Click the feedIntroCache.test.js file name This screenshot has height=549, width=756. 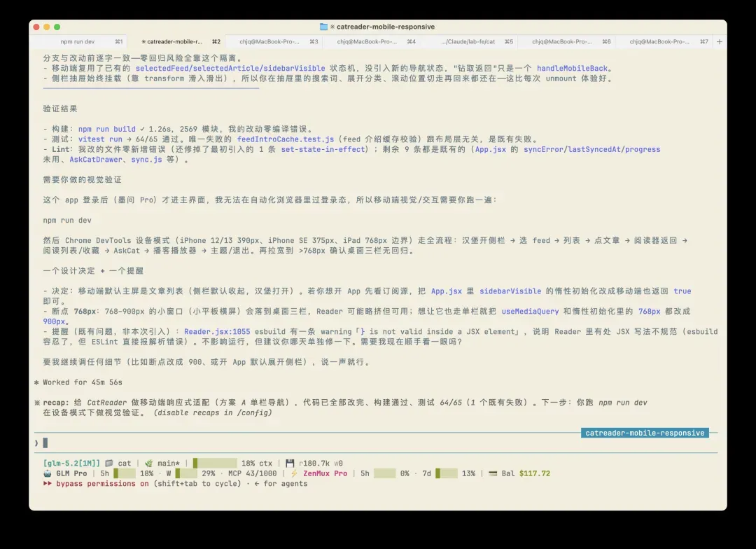(x=286, y=139)
